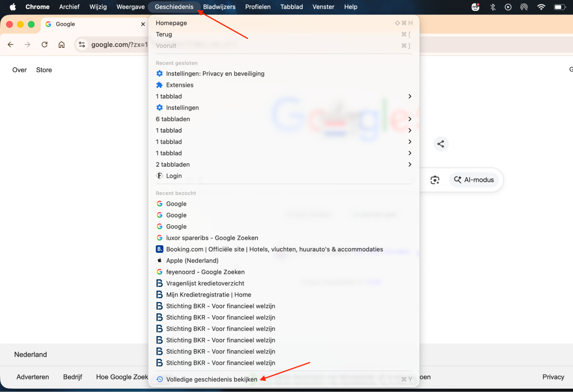Click the share icon on the page
The height and width of the screenshot is (392, 573).
[x=441, y=144]
